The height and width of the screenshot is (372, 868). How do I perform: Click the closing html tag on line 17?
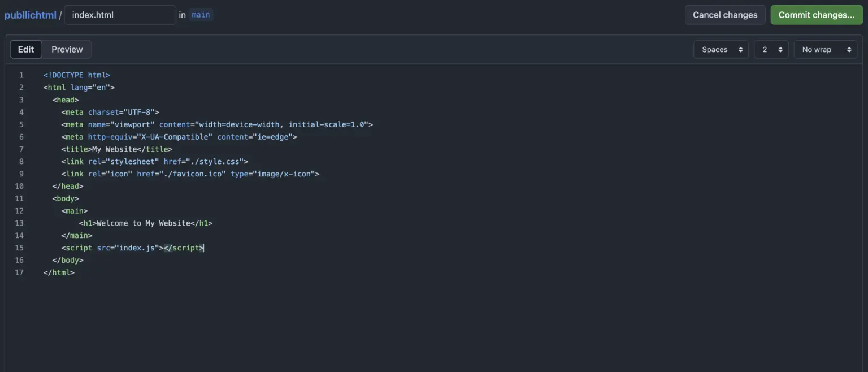59,272
